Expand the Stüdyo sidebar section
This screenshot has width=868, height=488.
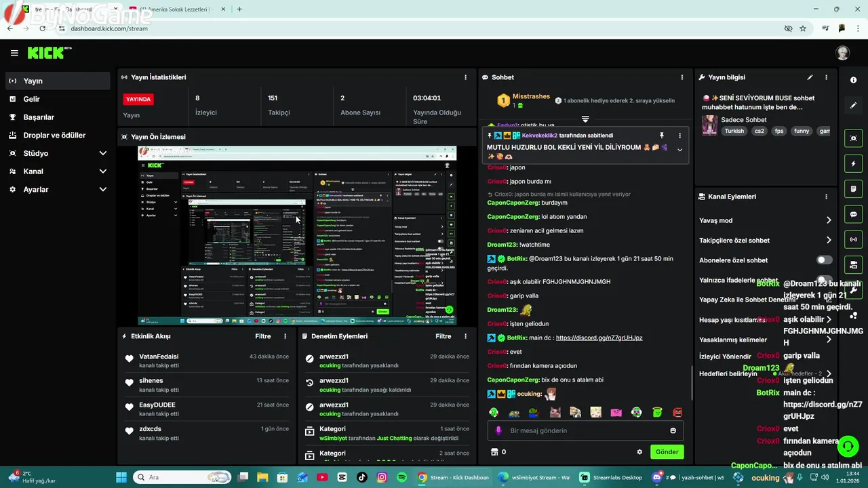(103, 153)
